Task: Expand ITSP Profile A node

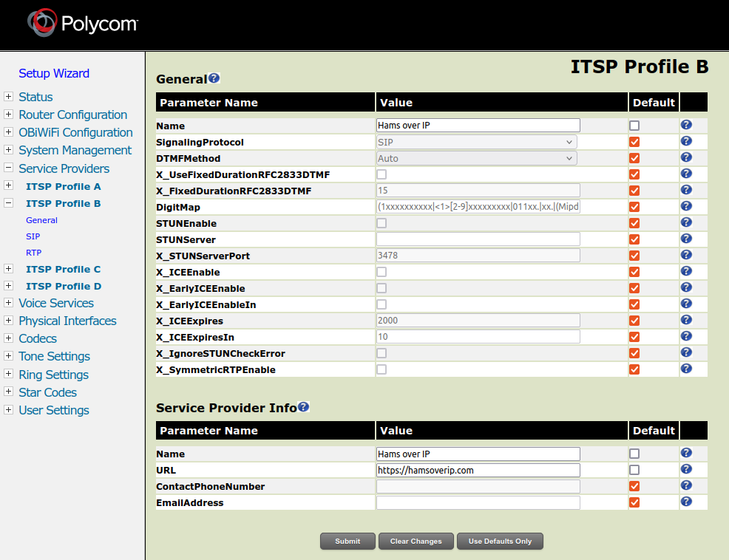Action: click(8, 185)
